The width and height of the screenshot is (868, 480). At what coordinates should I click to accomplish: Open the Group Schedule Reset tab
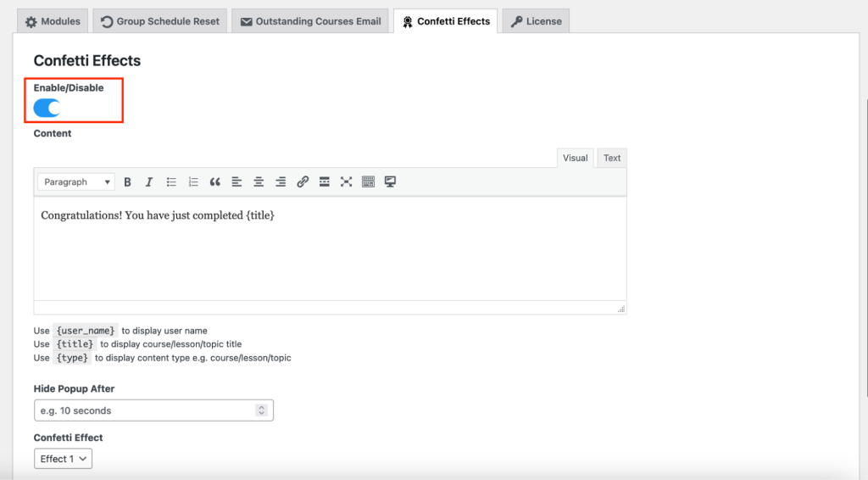pos(159,21)
